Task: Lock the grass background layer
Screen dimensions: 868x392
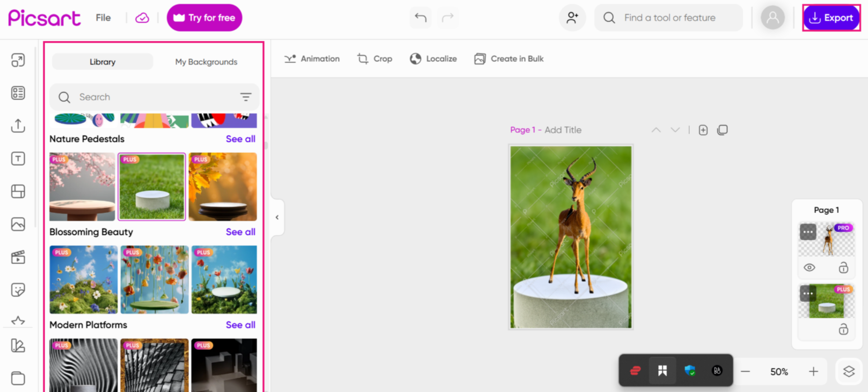Action: click(x=844, y=329)
